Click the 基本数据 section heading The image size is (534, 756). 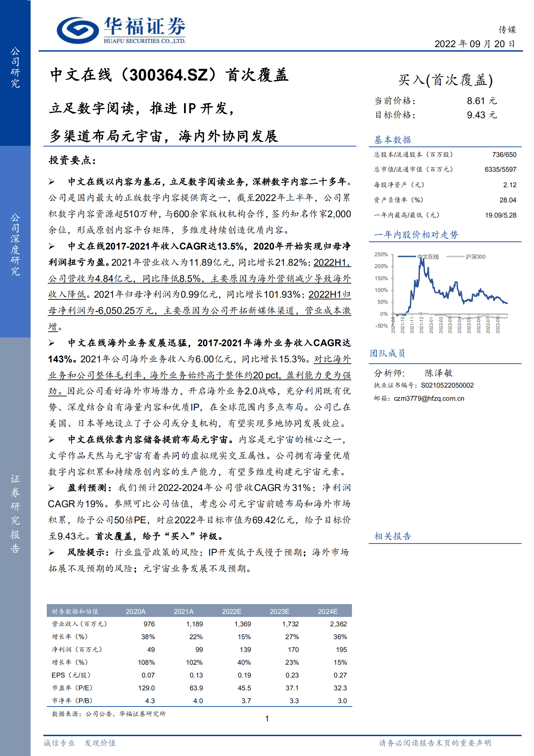pyautogui.click(x=393, y=140)
